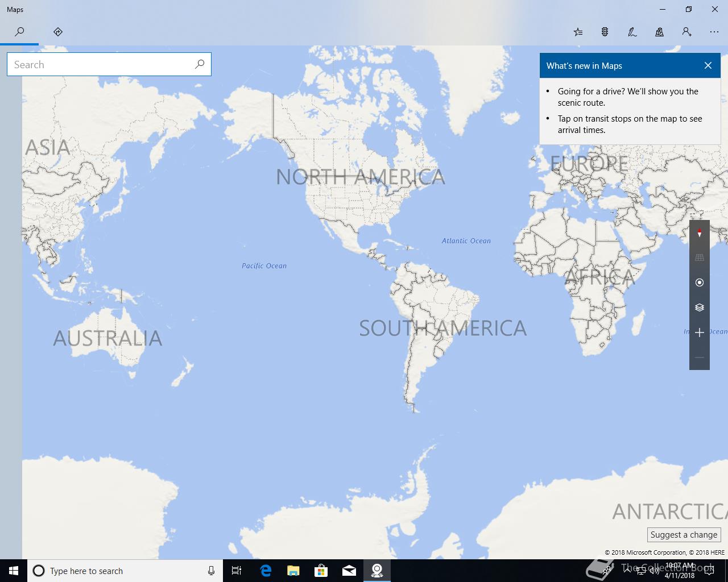Click the sign-in person icon
This screenshot has width=728, height=582.
pyautogui.click(x=687, y=32)
